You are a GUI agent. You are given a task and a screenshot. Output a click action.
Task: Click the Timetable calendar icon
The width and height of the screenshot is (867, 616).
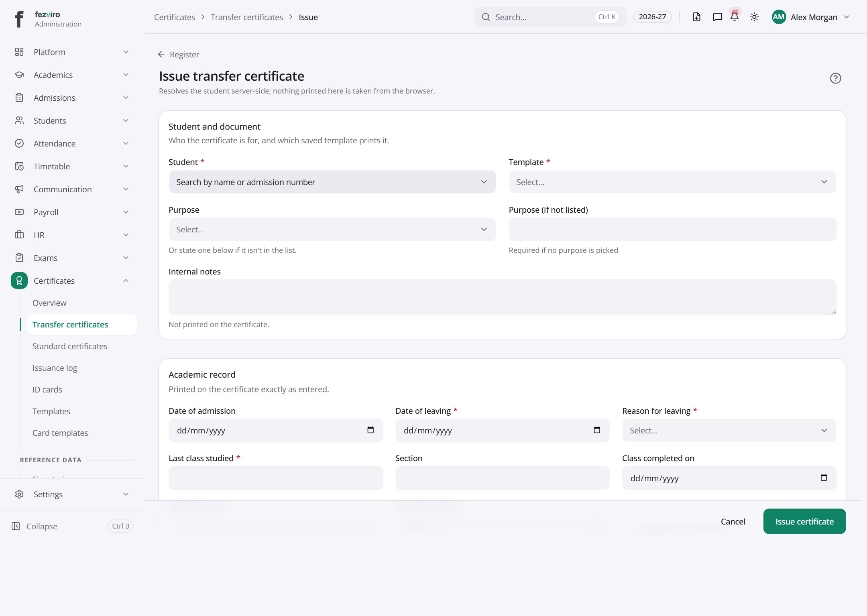coord(19,166)
